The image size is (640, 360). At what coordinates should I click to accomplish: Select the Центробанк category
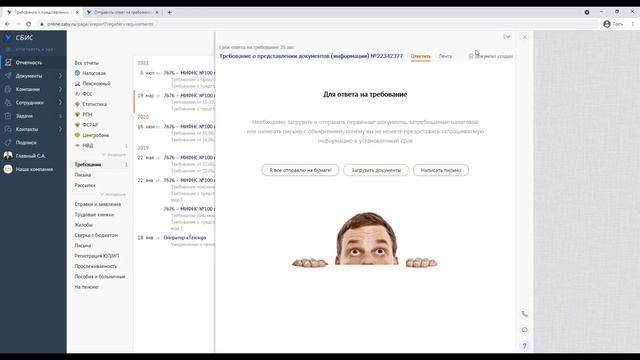click(x=96, y=135)
